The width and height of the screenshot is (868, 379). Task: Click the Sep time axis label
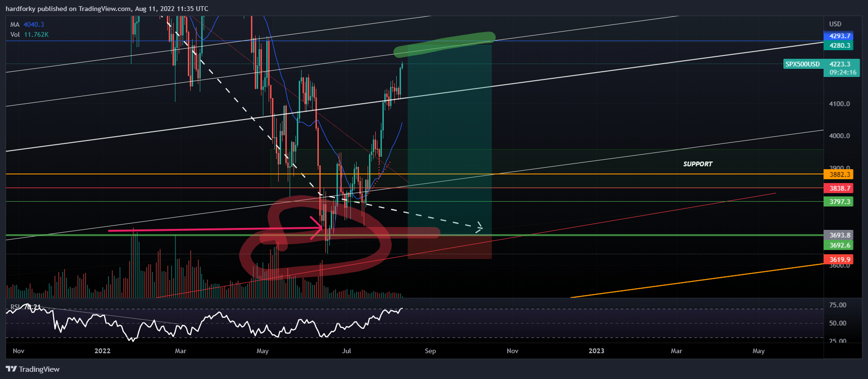tap(430, 351)
